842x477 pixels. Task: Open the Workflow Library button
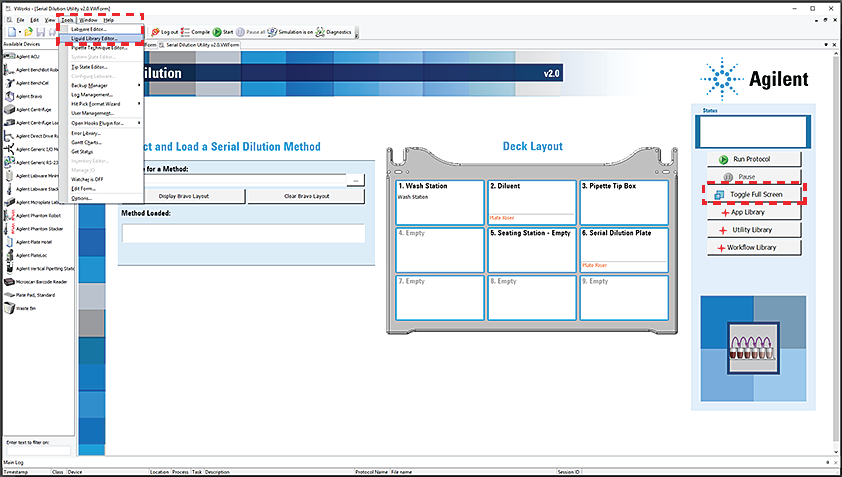(754, 248)
